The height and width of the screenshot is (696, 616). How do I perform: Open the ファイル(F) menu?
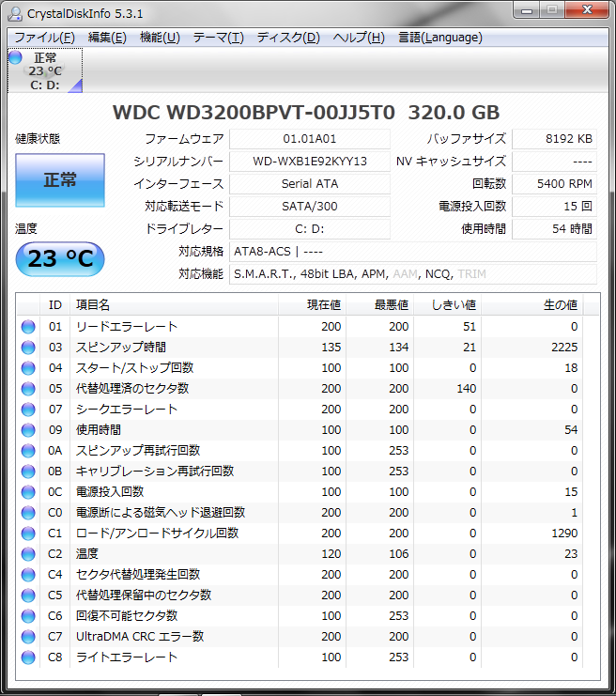[x=44, y=38]
